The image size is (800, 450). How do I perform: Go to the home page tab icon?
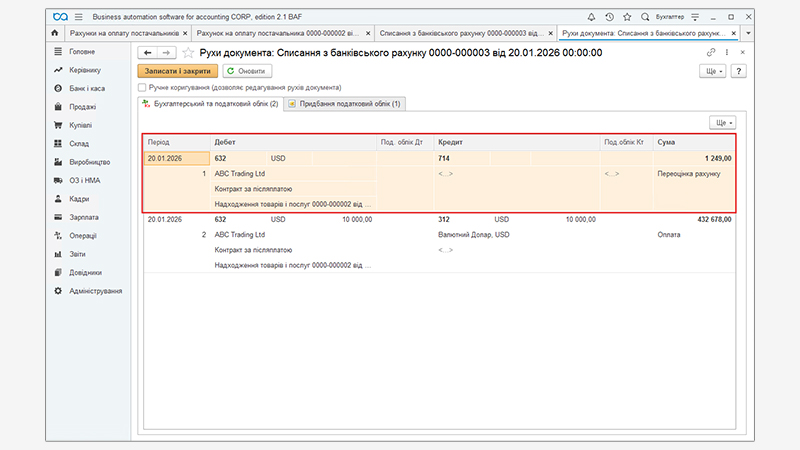click(54, 33)
